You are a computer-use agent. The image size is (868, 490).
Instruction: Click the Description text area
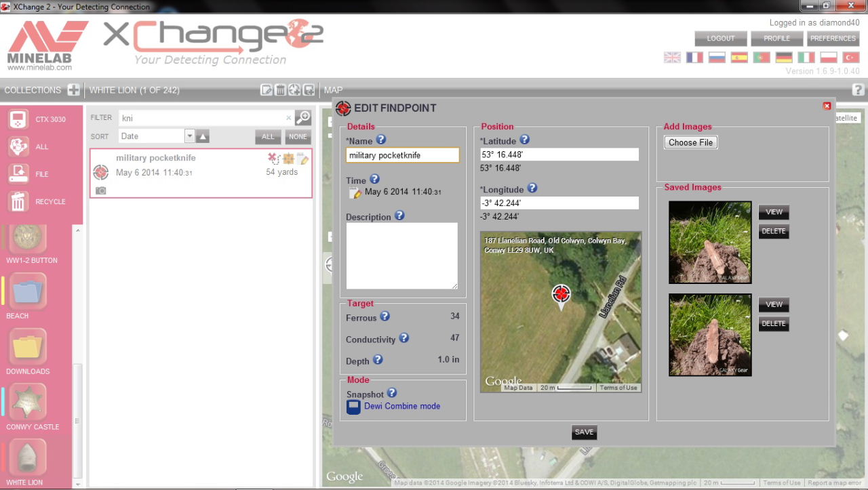pos(402,256)
